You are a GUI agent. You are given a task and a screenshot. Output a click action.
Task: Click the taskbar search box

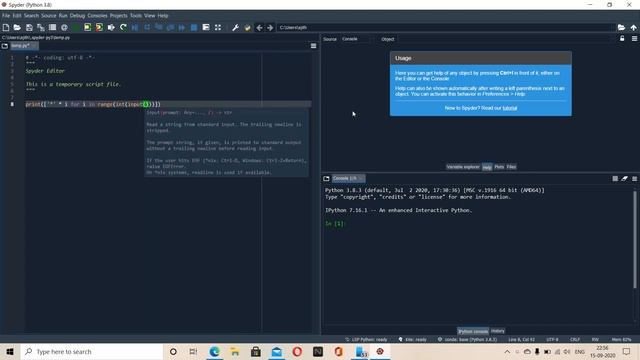92,351
